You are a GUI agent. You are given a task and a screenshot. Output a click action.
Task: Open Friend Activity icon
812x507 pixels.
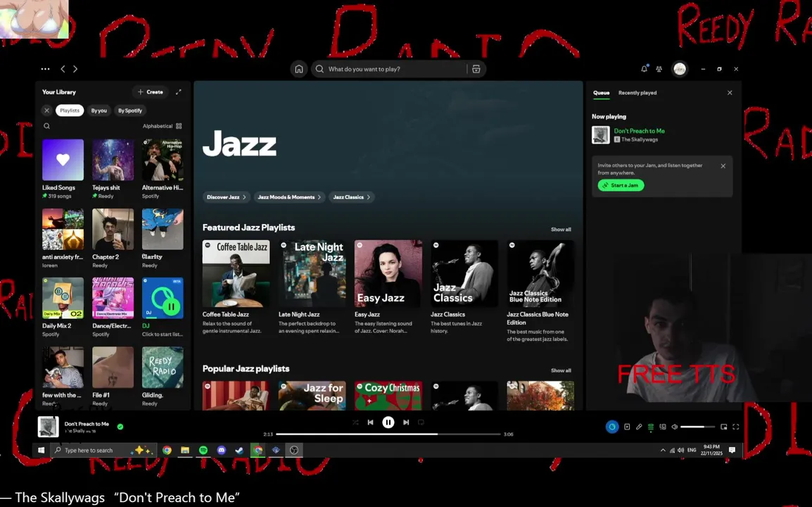(659, 68)
